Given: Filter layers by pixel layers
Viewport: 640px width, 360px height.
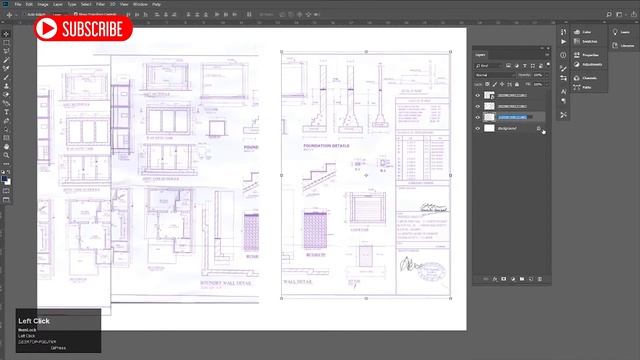Looking at the screenshot, I should [x=508, y=66].
